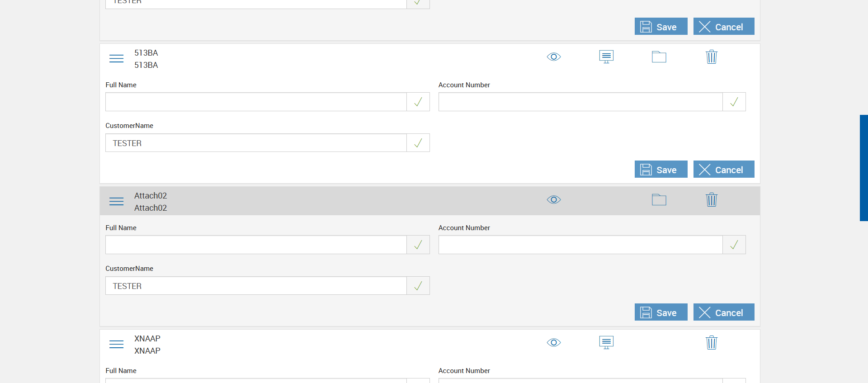
Task: Click the Full Name field under 513BA
Action: point(256,102)
